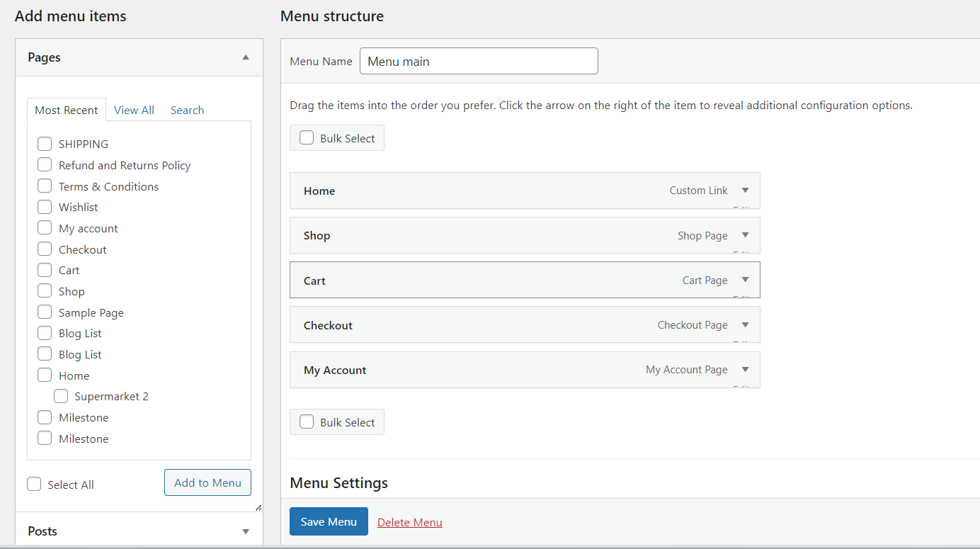Screen dimensions: 980x549
Task: Switch to the View All tab
Action: click(x=134, y=111)
